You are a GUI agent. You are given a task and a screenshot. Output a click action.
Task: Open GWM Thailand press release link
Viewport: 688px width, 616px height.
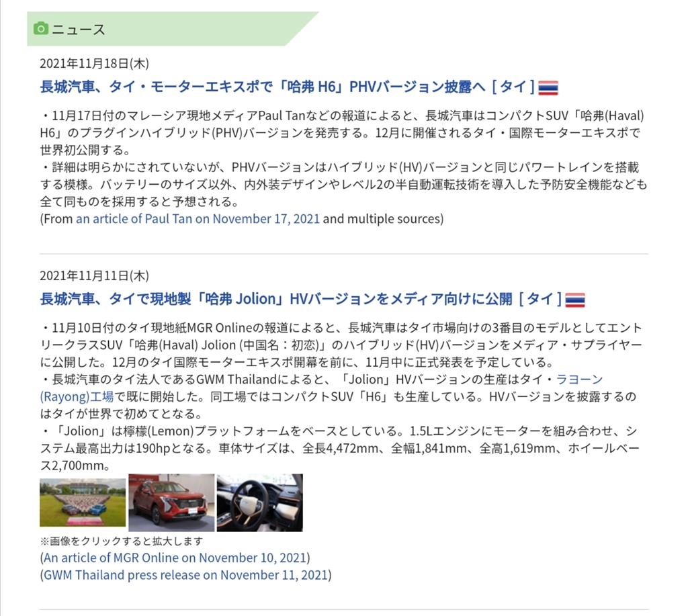[185, 575]
